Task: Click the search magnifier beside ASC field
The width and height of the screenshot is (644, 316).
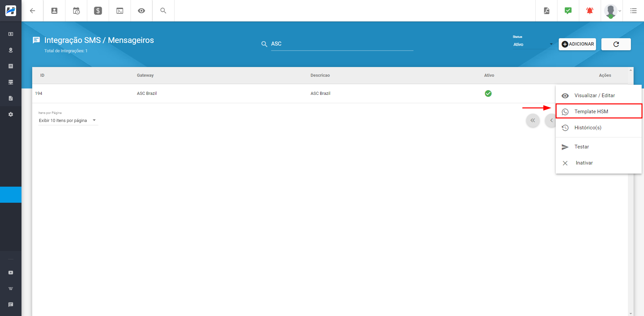Action: (264, 44)
